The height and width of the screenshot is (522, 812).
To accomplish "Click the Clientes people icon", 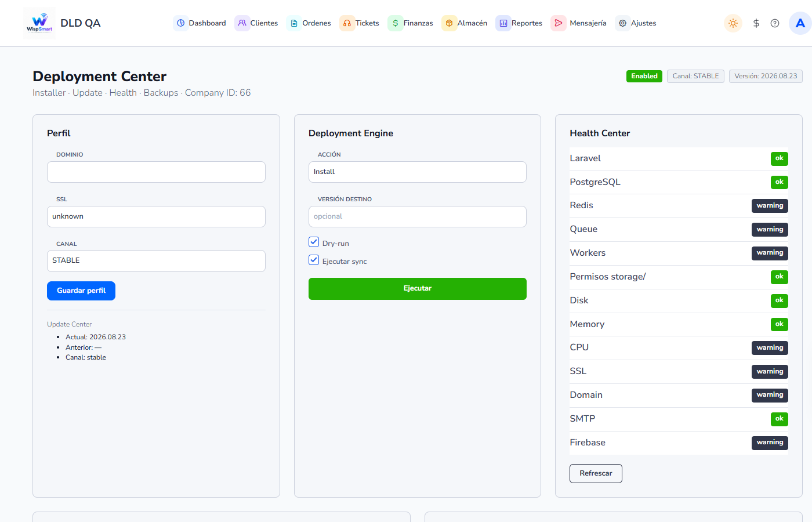I will click(x=242, y=23).
